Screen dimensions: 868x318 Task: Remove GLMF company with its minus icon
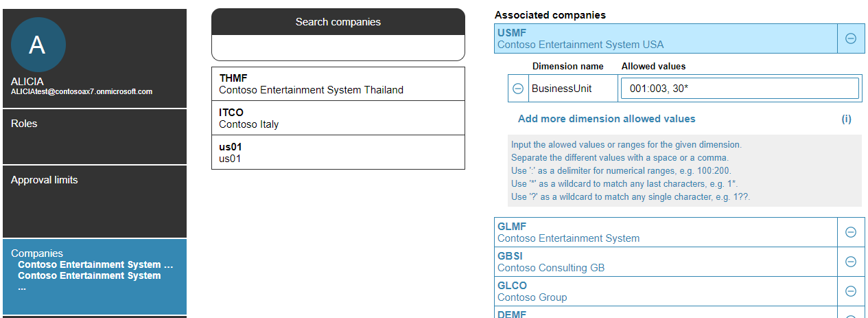[851, 232]
